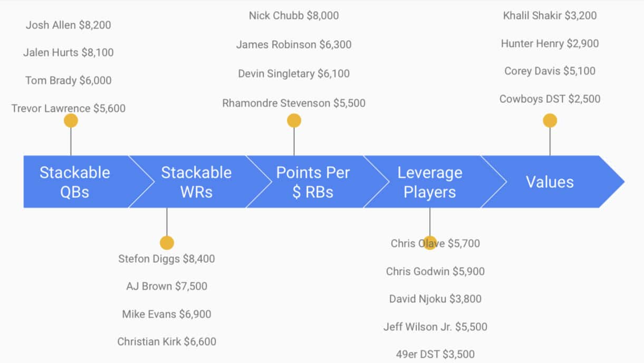The image size is (644, 363).
Task: Select Nick Chubb $8,000 entry
Action: click(294, 15)
